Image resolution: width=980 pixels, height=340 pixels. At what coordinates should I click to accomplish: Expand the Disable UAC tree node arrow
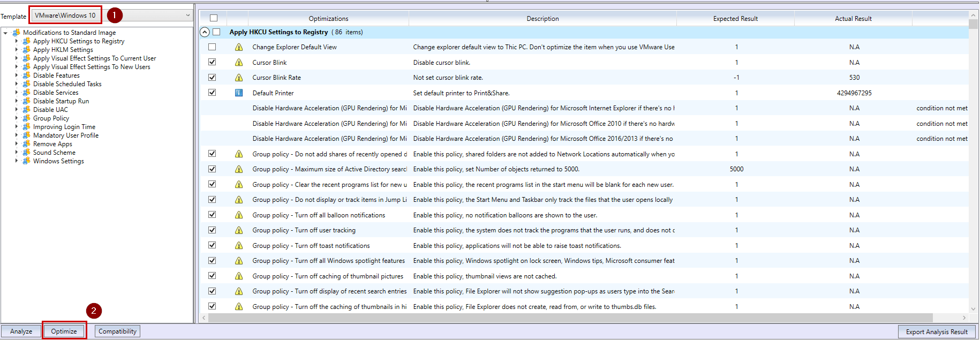(x=16, y=110)
